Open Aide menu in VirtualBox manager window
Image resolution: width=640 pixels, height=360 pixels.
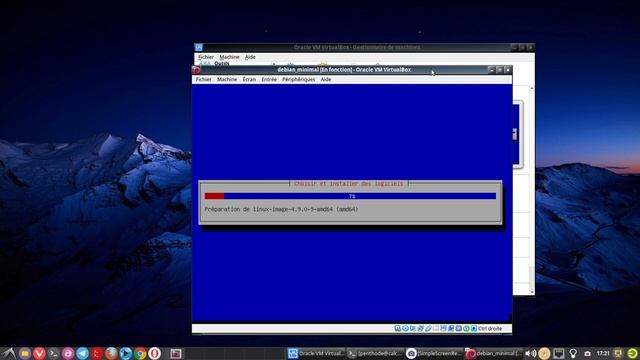[x=250, y=57]
